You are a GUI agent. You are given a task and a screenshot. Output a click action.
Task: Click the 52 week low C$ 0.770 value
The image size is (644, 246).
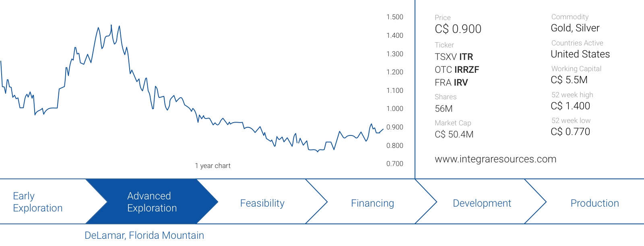tap(570, 131)
